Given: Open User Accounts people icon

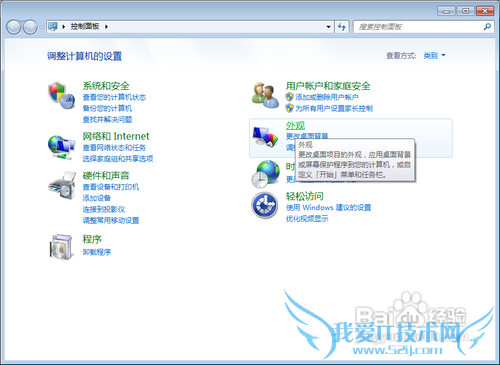Looking at the screenshot, I should pos(265,95).
